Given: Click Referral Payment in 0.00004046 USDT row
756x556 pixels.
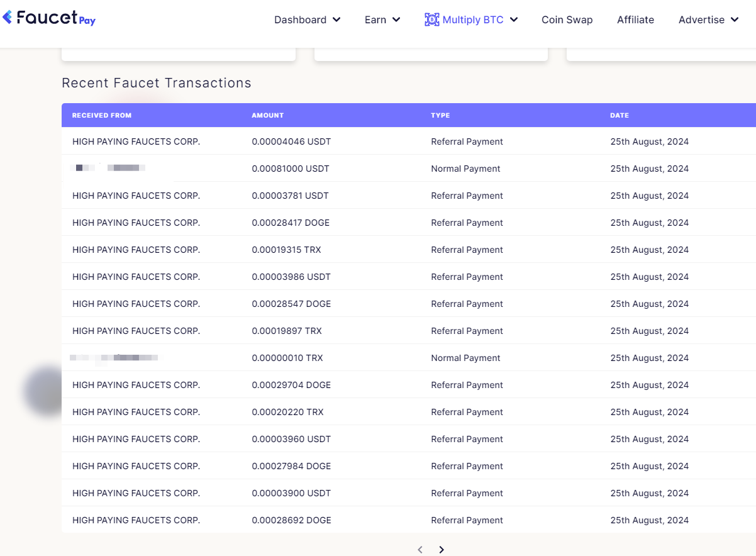Looking at the screenshot, I should (x=467, y=142).
